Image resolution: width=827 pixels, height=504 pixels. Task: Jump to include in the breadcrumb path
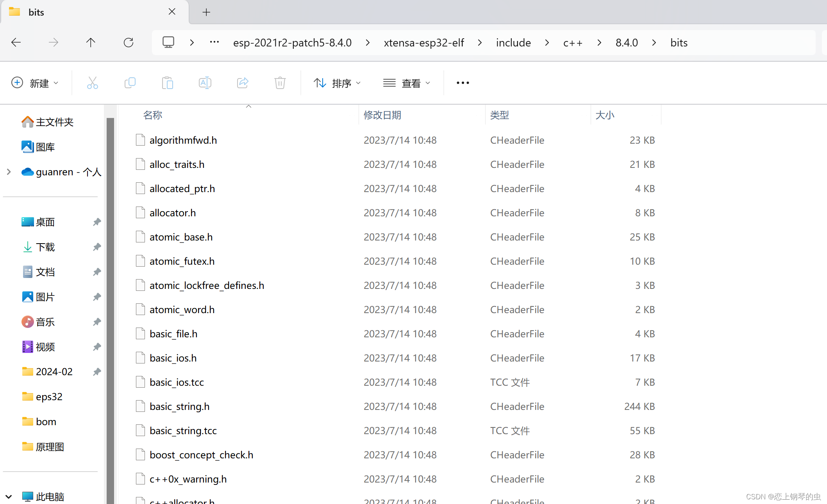click(x=513, y=43)
